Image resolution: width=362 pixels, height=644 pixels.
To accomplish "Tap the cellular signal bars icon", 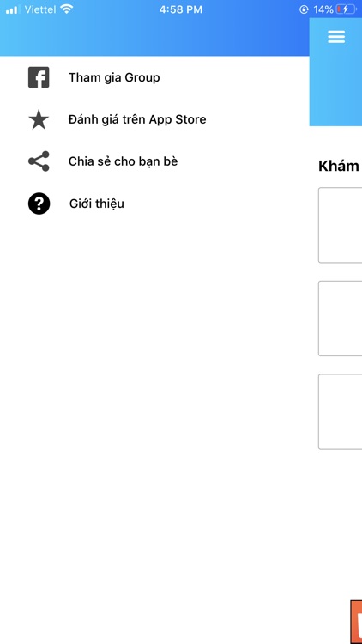I will 13,9.
